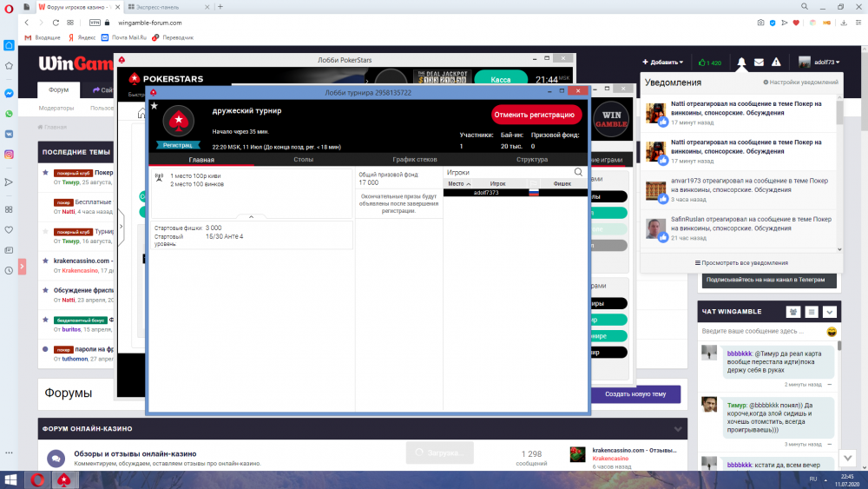868x489 pixels.
Task: Open chat emoji picker
Action: [832, 331]
